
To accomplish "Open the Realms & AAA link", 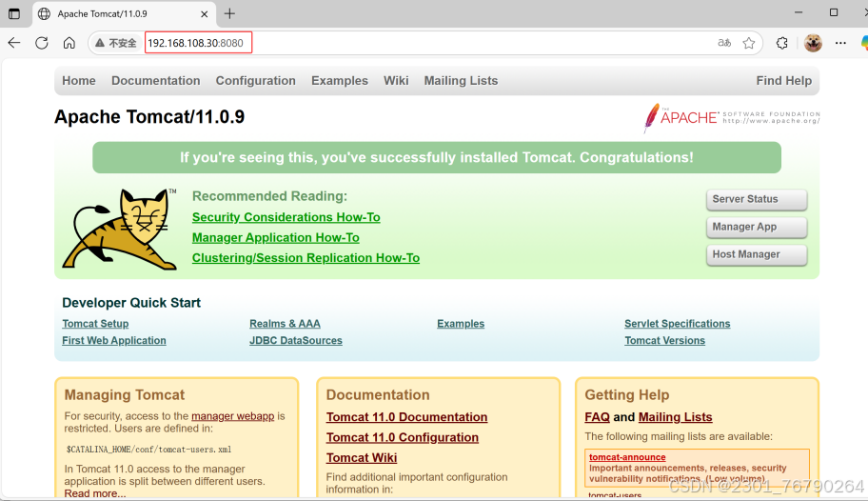I will (x=285, y=324).
